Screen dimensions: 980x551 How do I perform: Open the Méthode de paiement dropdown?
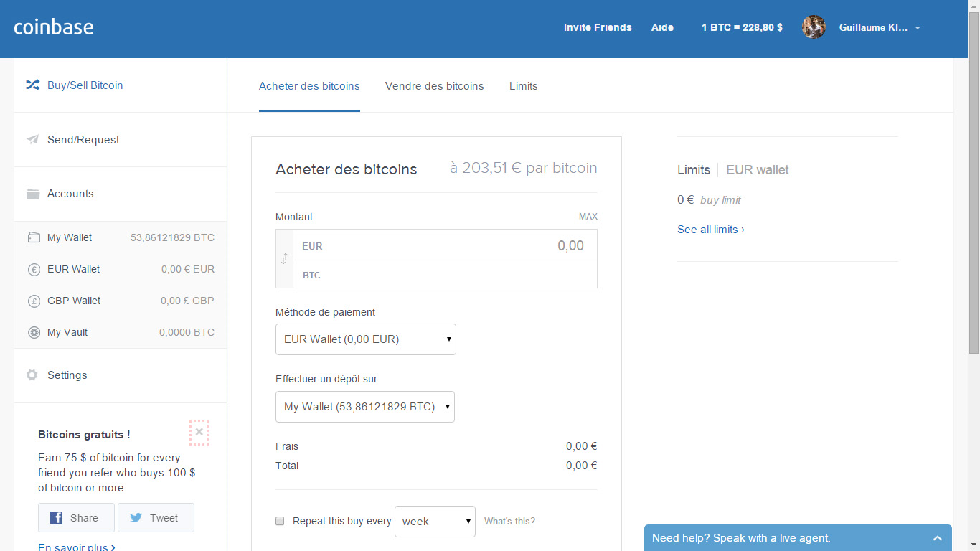(x=366, y=339)
